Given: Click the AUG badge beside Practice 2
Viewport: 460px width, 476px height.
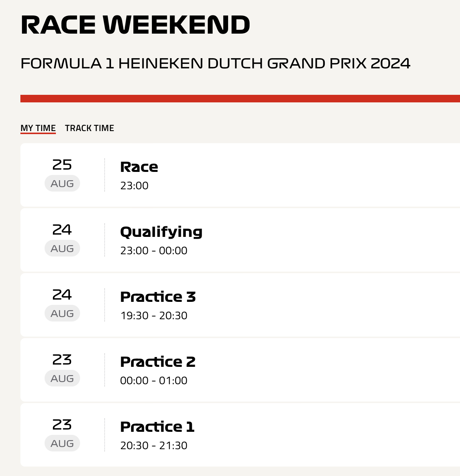Looking at the screenshot, I should tap(62, 379).
